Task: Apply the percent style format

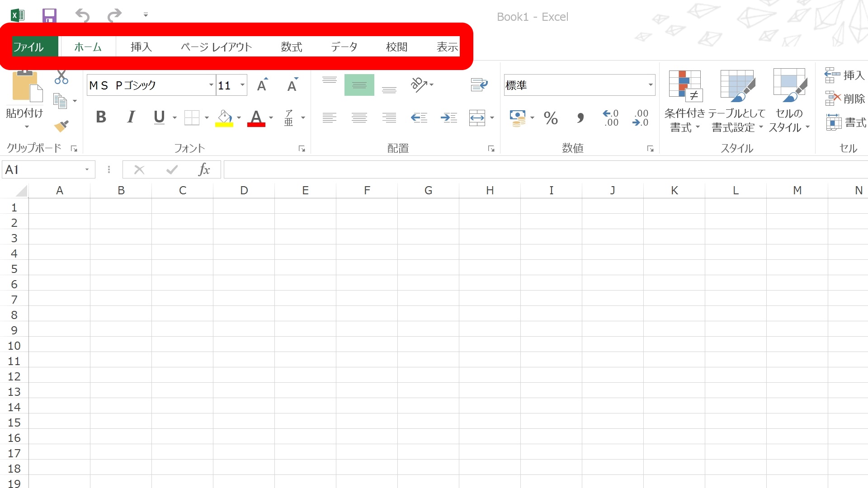Action: pyautogui.click(x=550, y=118)
